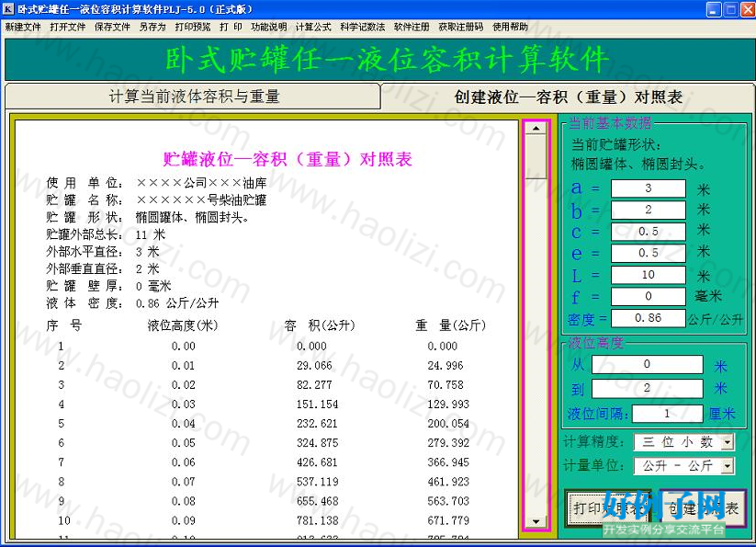Click the weight value 563.703
Screen dimensions: 756x547
tap(448, 501)
